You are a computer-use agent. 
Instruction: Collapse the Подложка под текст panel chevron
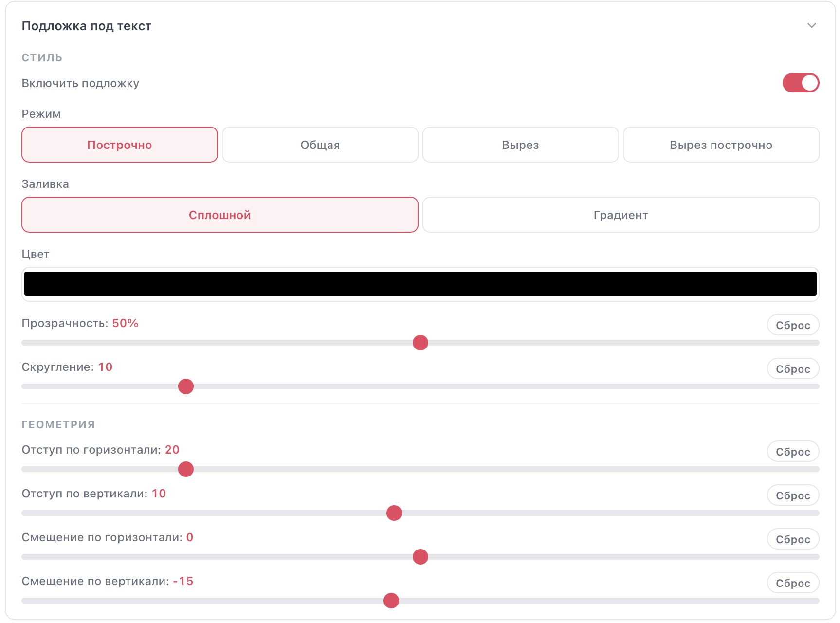811,26
